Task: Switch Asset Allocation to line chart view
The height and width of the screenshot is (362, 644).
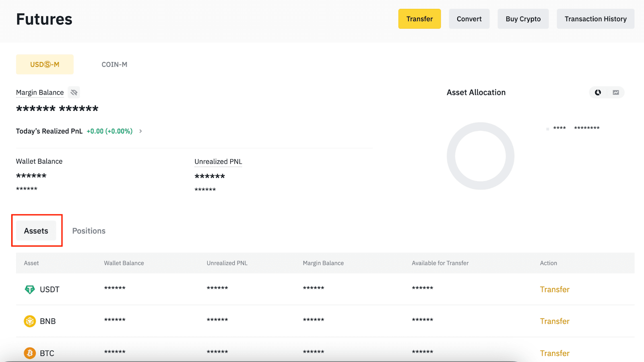Action: 616,93
